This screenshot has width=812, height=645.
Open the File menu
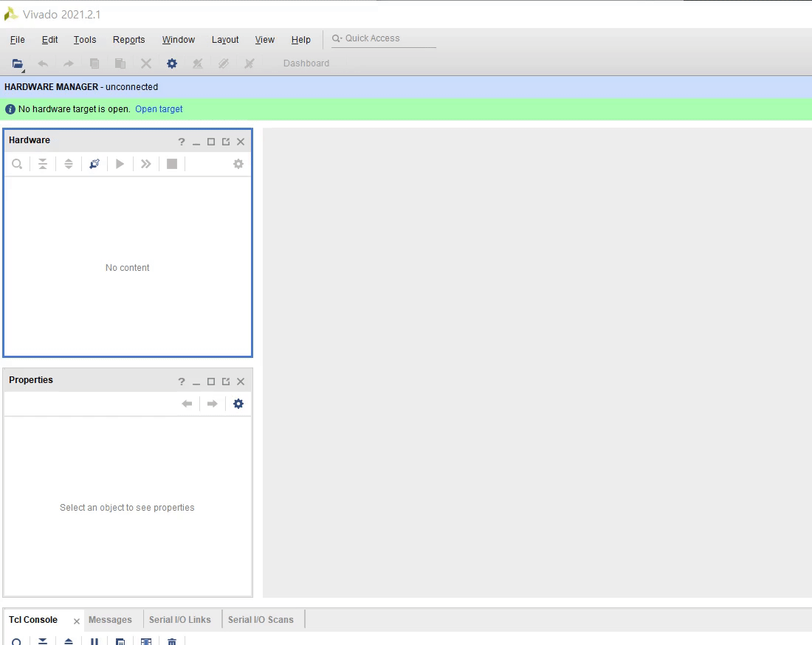click(17, 40)
